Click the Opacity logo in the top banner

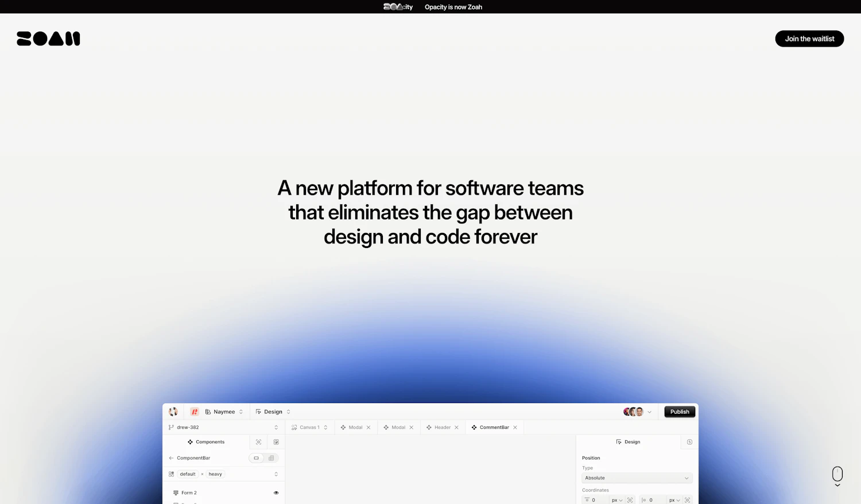pyautogui.click(x=398, y=7)
